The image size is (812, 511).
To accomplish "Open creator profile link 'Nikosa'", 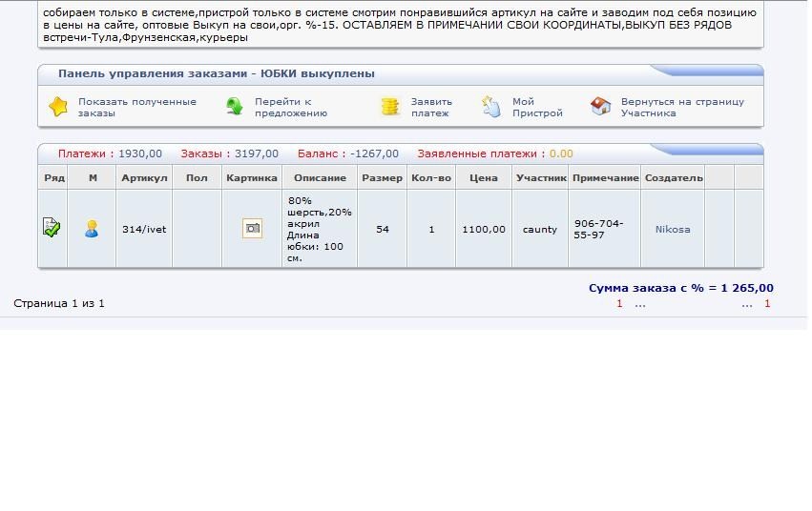I will click(x=672, y=230).
